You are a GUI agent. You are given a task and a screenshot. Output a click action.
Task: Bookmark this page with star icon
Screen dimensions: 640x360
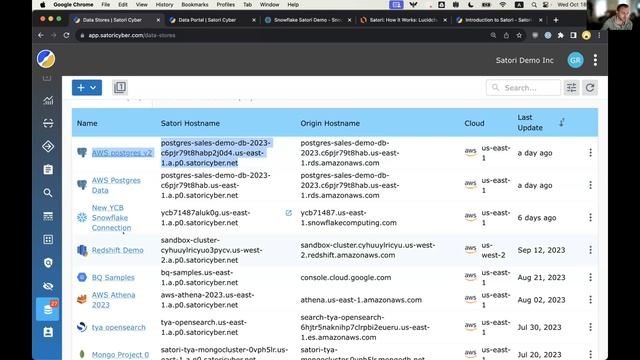click(519, 36)
